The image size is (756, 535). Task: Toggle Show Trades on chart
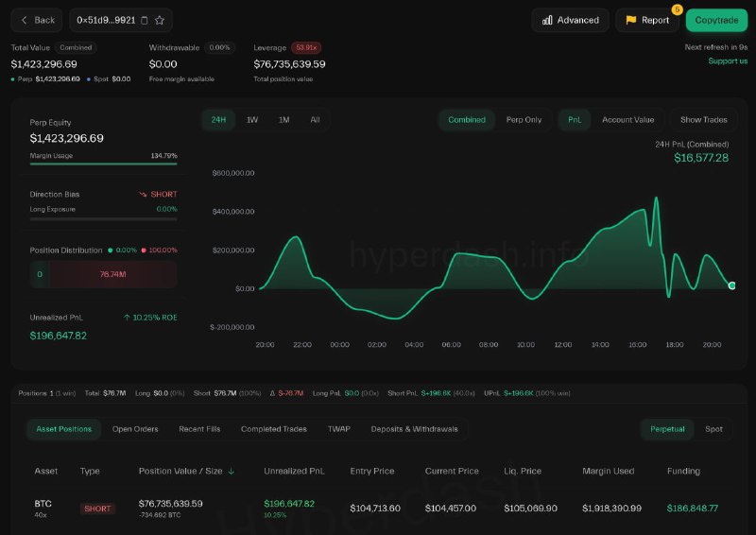(x=703, y=120)
